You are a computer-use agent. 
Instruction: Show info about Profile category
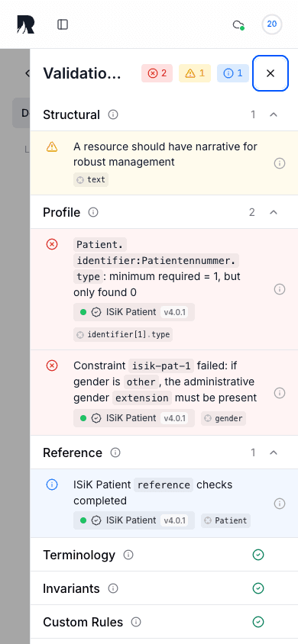(93, 212)
